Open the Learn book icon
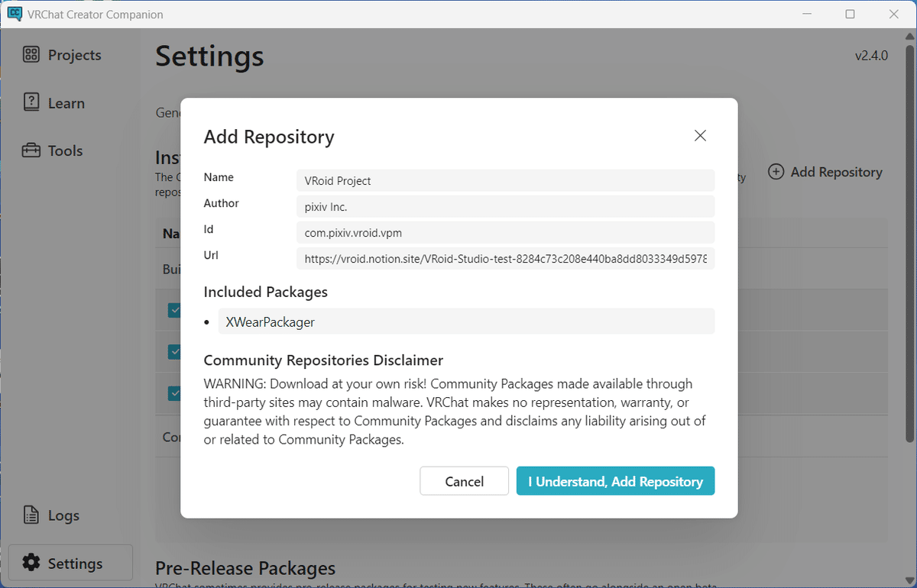The width and height of the screenshot is (917, 588). pos(31,103)
